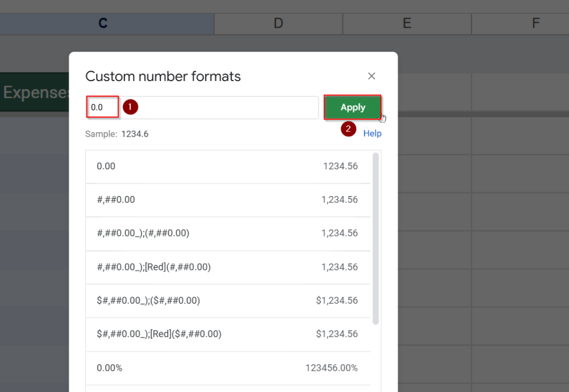Select the red negative format #,##0.00_);[Red](#,##0.00)
The image size is (569, 392).
[228, 267]
